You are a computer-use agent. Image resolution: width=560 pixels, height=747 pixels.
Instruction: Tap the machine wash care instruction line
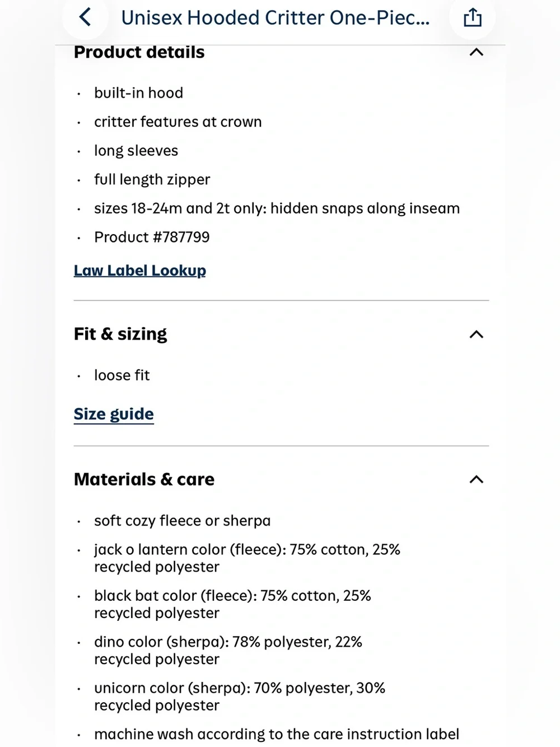coord(277,734)
